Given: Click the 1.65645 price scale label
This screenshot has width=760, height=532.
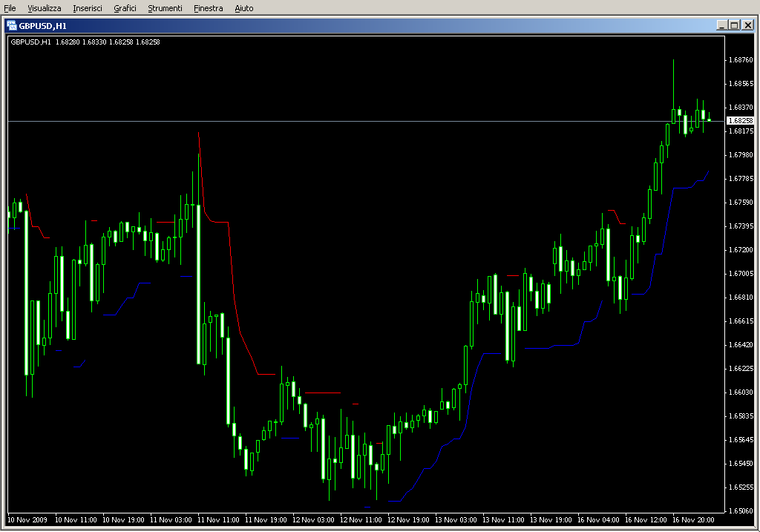Looking at the screenshot, I should [741, 440].
